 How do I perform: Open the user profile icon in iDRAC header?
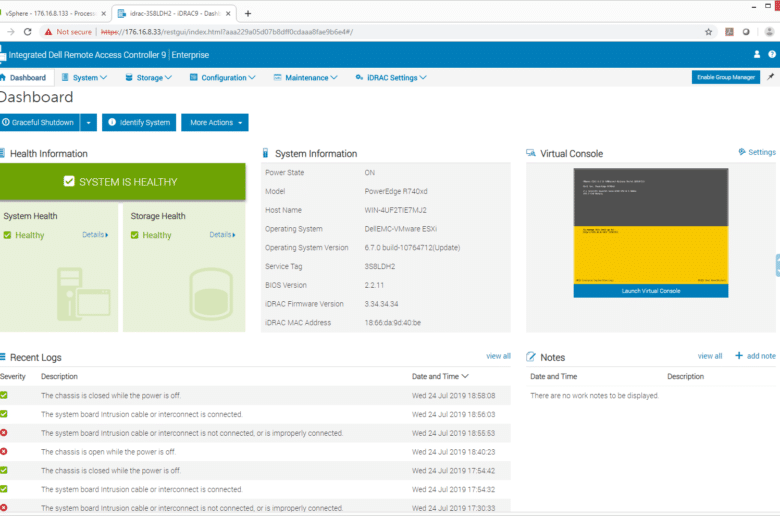tap(757, 55)
